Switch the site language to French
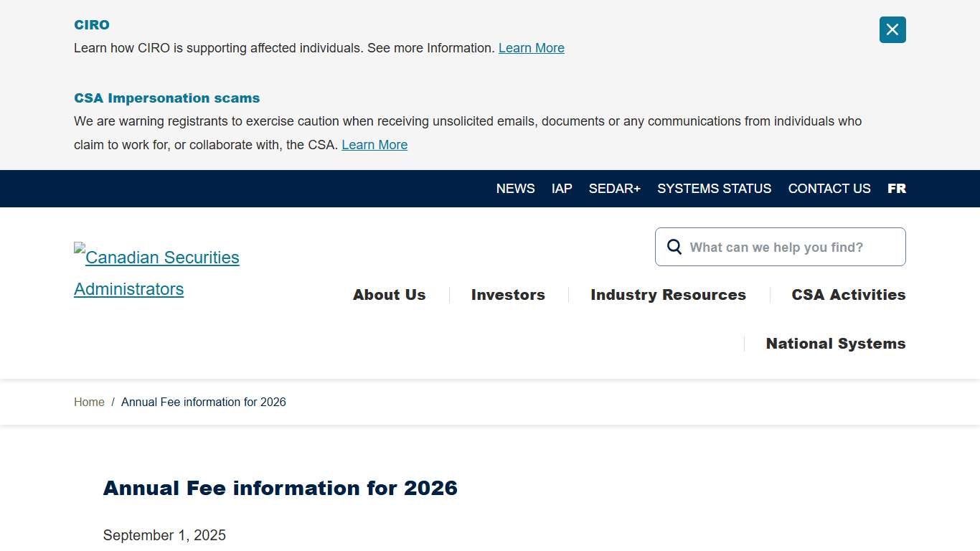Viewport: 980px width, 551px height. [x=897, y=188]
